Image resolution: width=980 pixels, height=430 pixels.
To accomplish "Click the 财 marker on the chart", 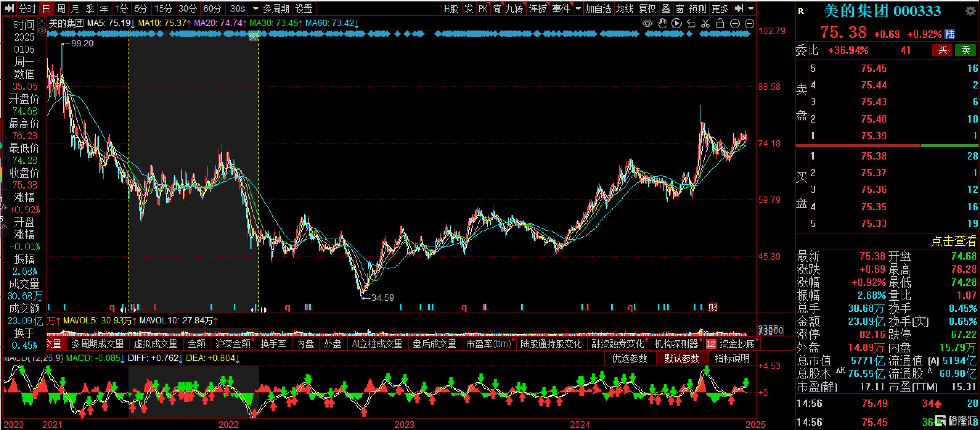I will click(712, 307).
